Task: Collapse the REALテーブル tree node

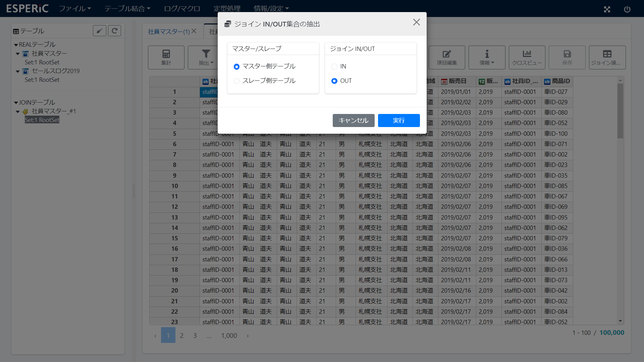Action: [16, 45]
